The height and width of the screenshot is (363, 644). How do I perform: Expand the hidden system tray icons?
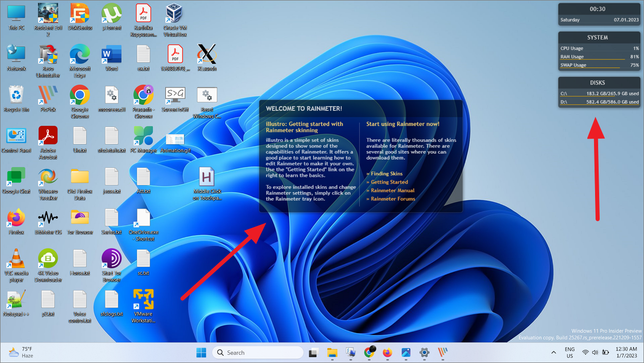[x=554, y=353]
